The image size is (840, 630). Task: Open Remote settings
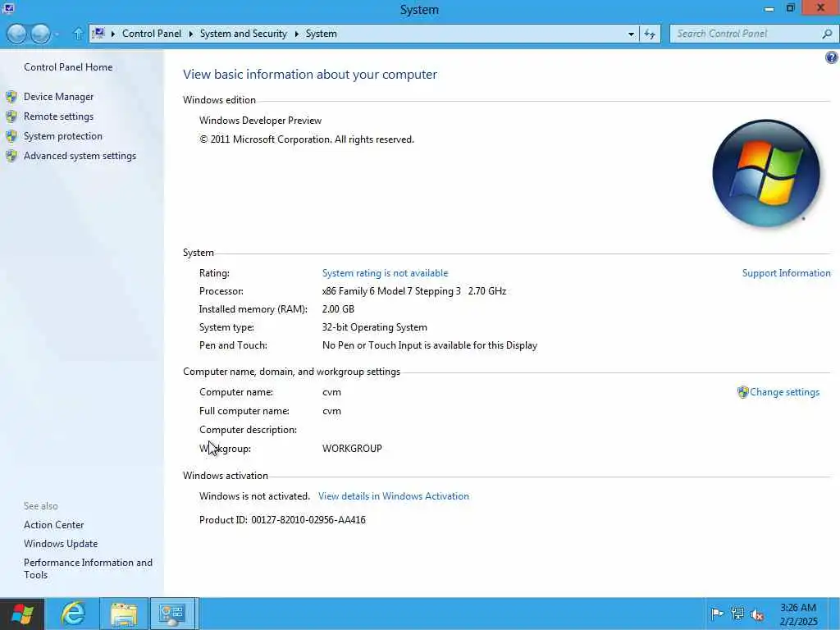pos(58,116)
